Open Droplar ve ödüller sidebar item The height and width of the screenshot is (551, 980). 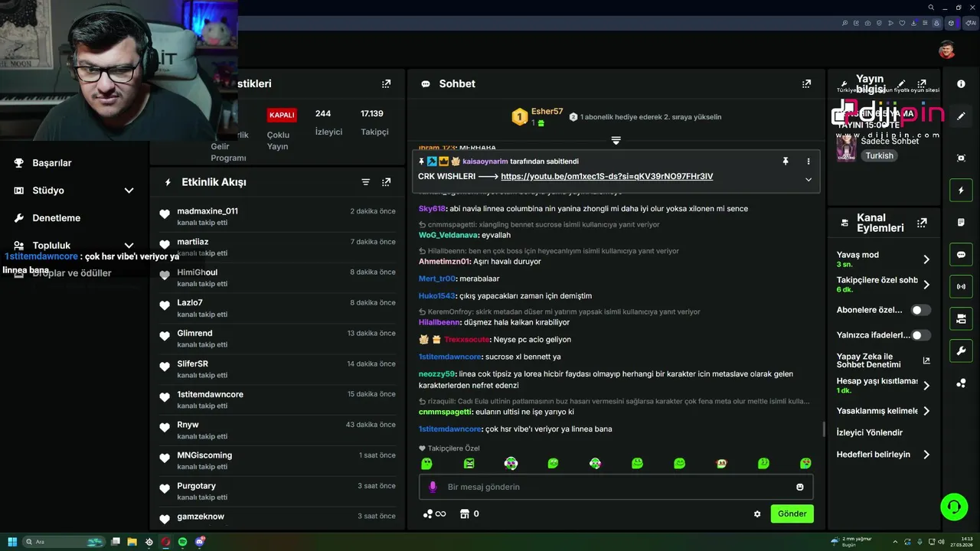71,273
